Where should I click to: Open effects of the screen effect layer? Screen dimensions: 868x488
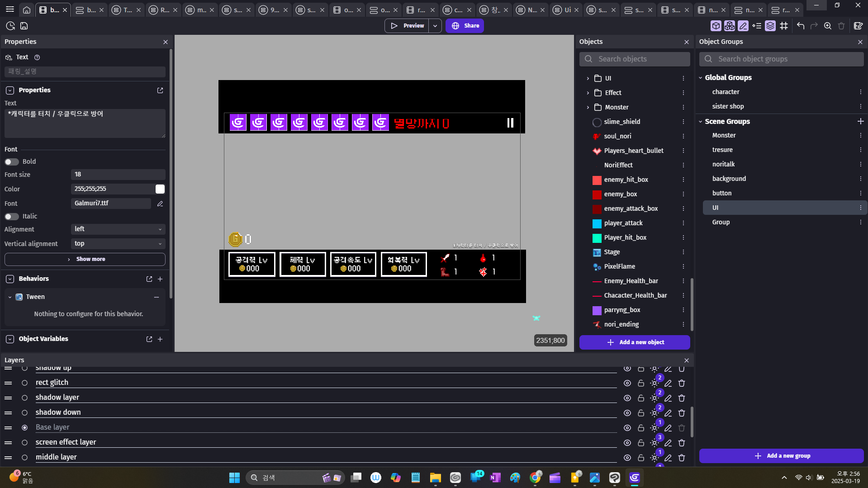click(655, 443)
